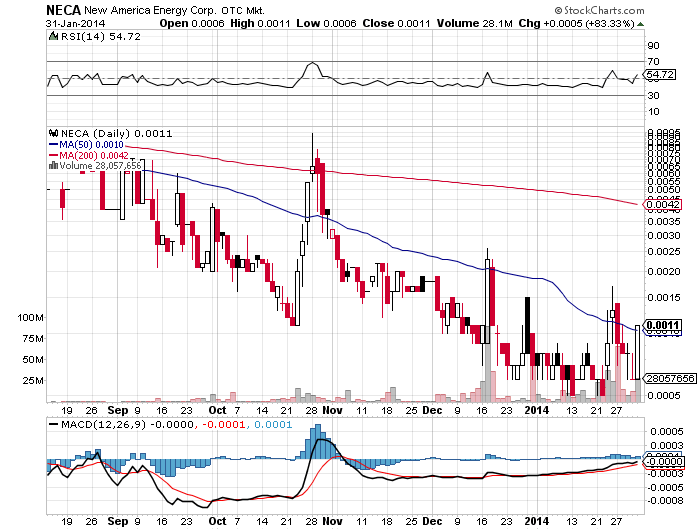Click the Sep label beneath the MACD panel
Image resolution: width=700 pixels, height=530 pixels.
(118, 522)
